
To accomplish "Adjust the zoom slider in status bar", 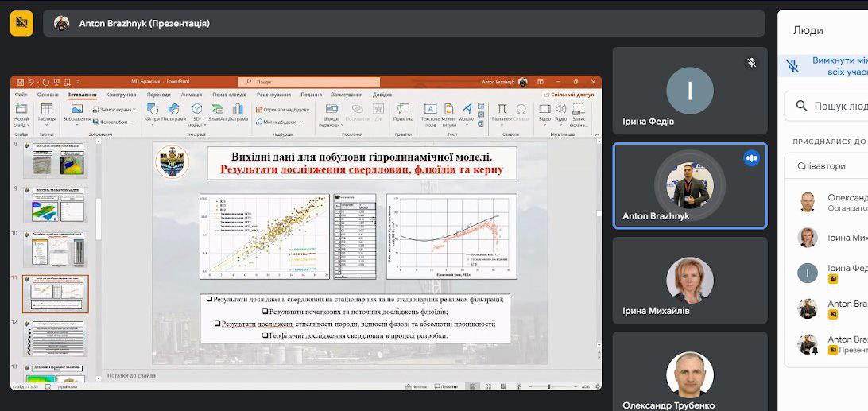I will pos(550,387).
